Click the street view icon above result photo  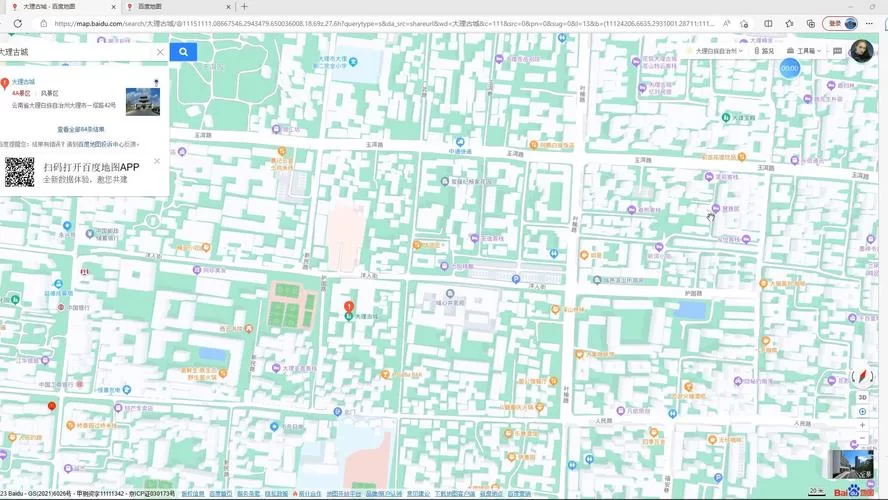click(x=156, y=83)
